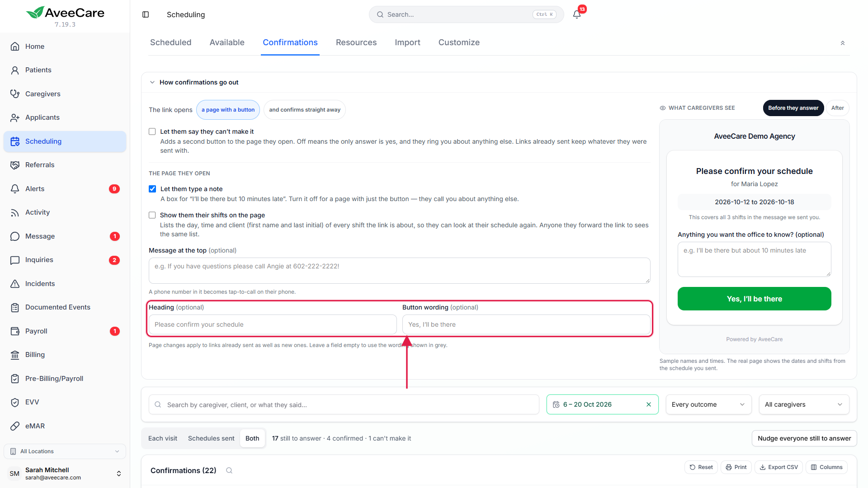Screen dimensions: 868x488
Task: Open the Activity feed
Action: point(65,212)
